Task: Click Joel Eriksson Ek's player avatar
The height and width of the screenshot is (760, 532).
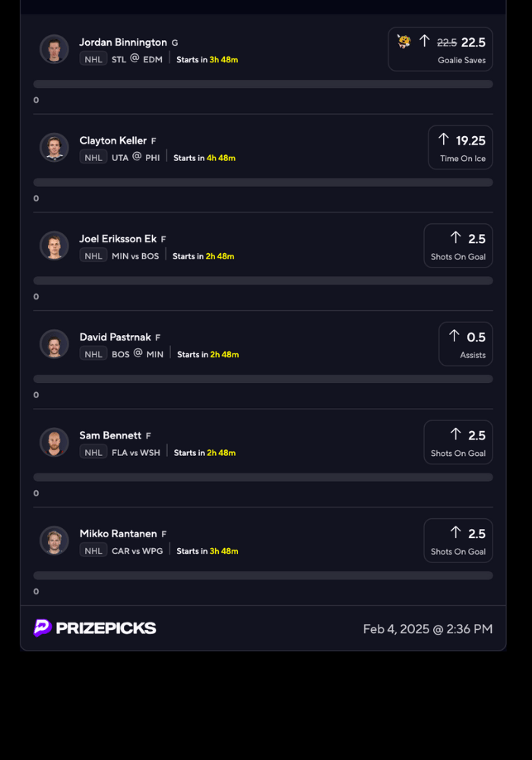Action: click(54, 245)
